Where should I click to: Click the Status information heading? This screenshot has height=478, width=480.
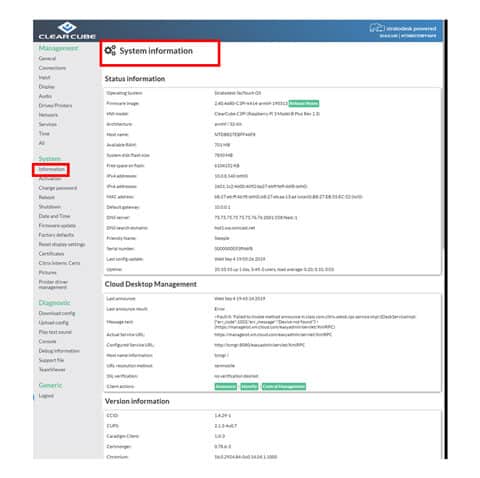pyautogui.click(x=135, y=79)
